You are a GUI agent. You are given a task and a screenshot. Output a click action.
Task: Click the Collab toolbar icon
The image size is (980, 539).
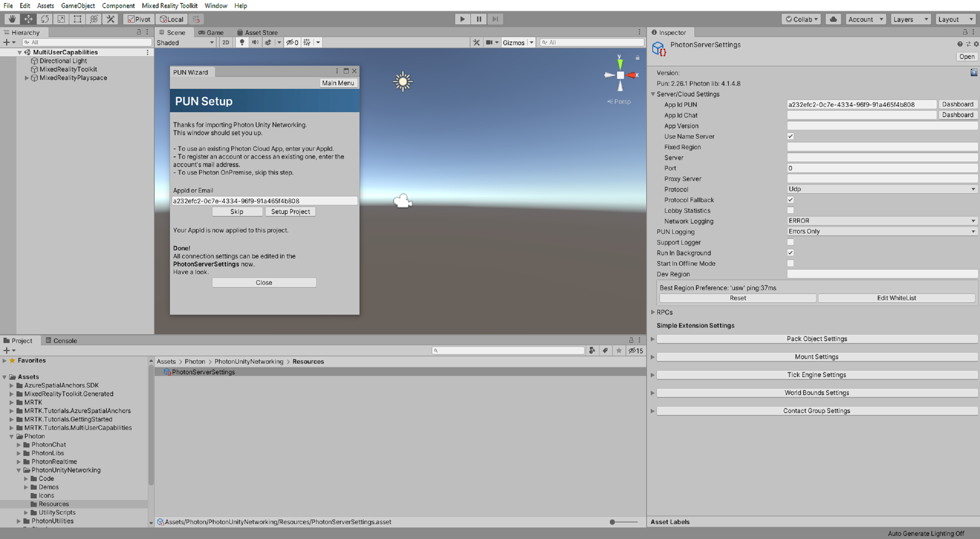(802, 19)
